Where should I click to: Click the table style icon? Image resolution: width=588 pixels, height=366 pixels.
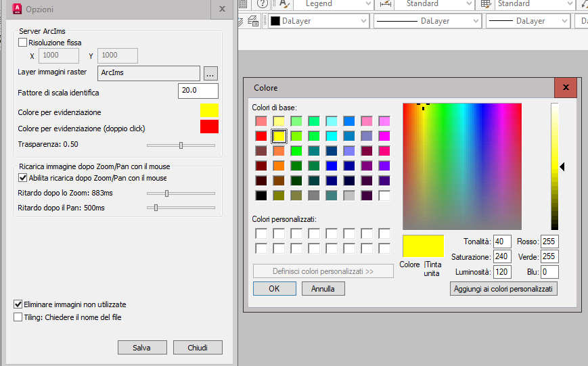pyautogui.click(x=486, y=4)
